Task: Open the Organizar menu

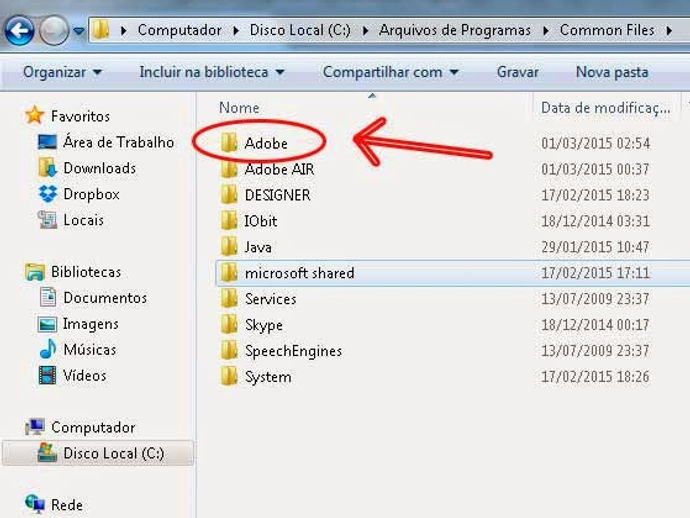Action: (62, 72)
